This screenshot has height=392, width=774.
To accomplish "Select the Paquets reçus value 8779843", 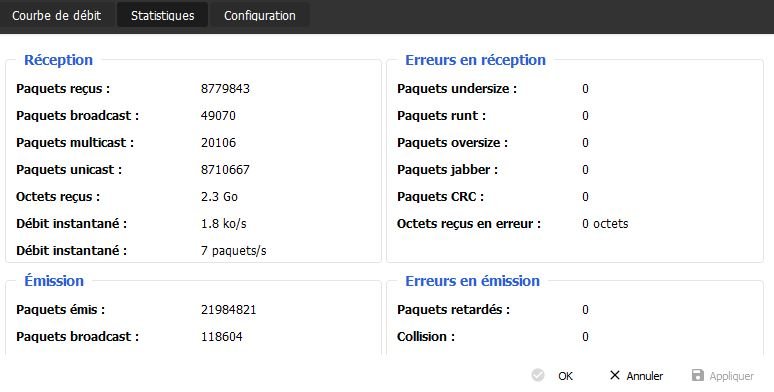I will click(225, 89).
